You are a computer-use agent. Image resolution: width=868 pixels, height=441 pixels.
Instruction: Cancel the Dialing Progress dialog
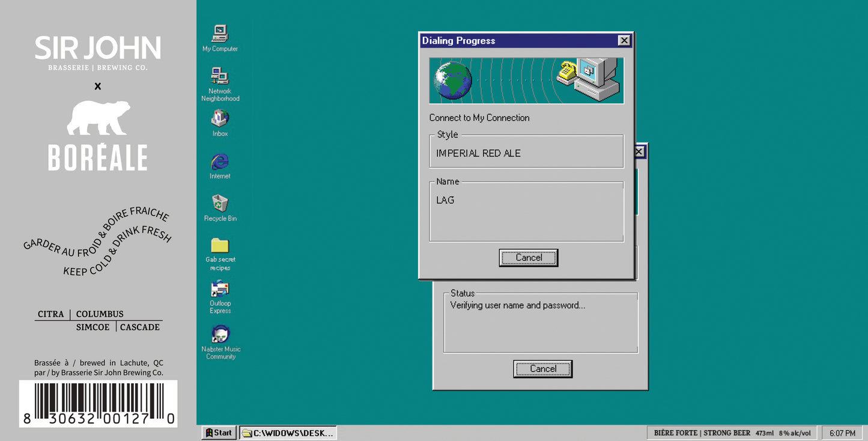click(x=529, y=258)
